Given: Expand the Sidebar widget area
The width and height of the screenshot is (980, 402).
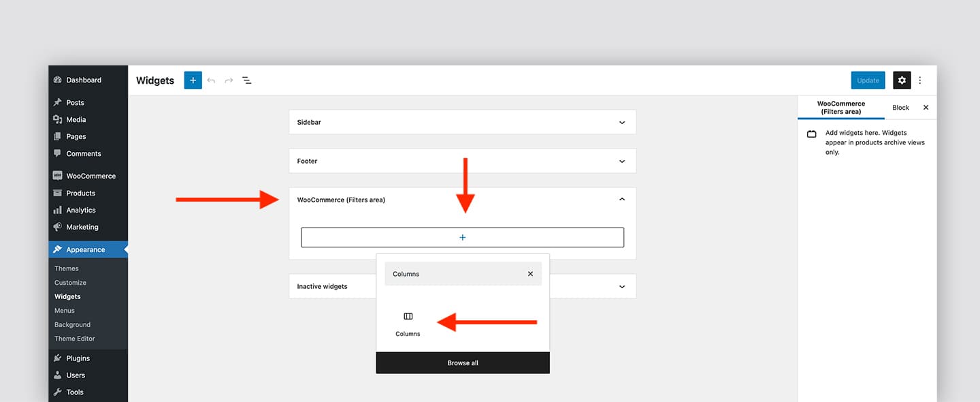Looking at the screenshot, I should point(622,123).
